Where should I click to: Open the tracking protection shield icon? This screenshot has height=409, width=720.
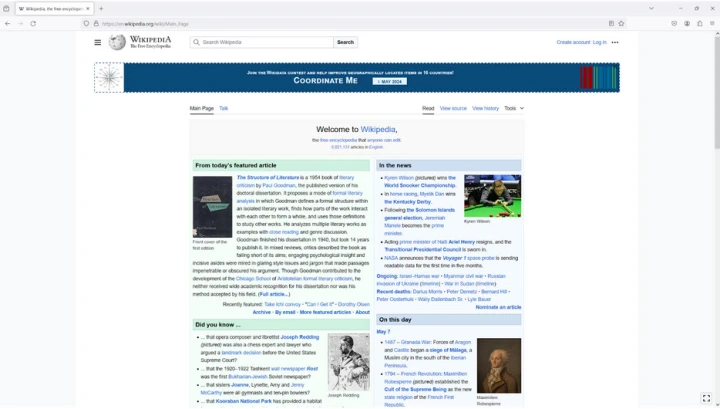pyautogui.click(x=86, y=23)
